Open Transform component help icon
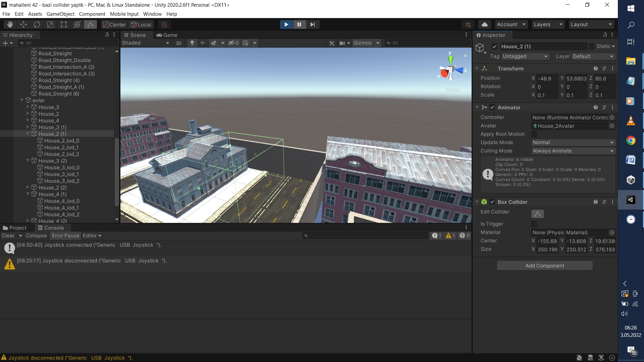The width and height of the screenshot is (644, 362). pos(596,68)
